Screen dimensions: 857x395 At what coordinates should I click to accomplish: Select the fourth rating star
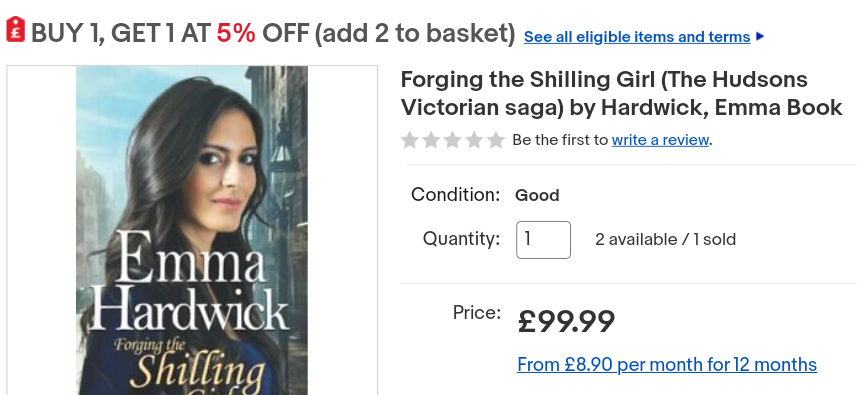474,140
